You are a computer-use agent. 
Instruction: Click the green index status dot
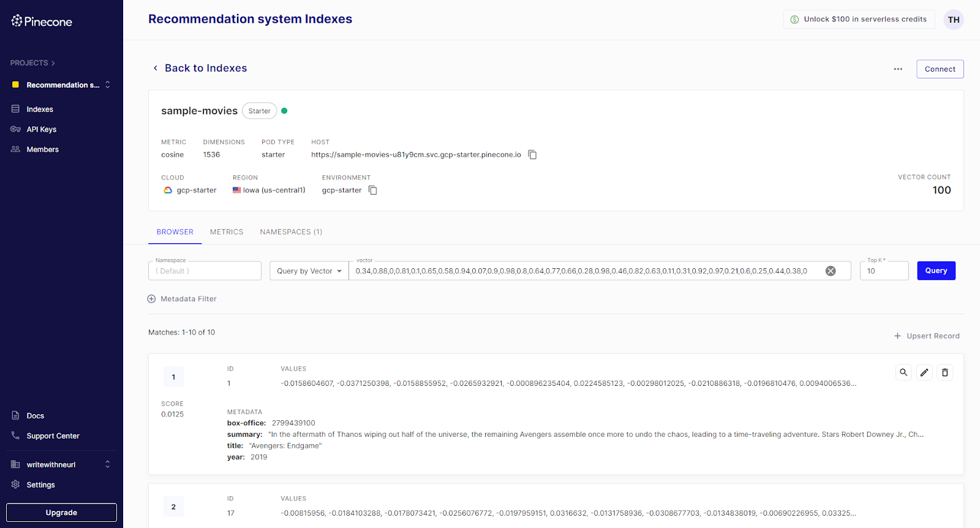tap(284, 111)
